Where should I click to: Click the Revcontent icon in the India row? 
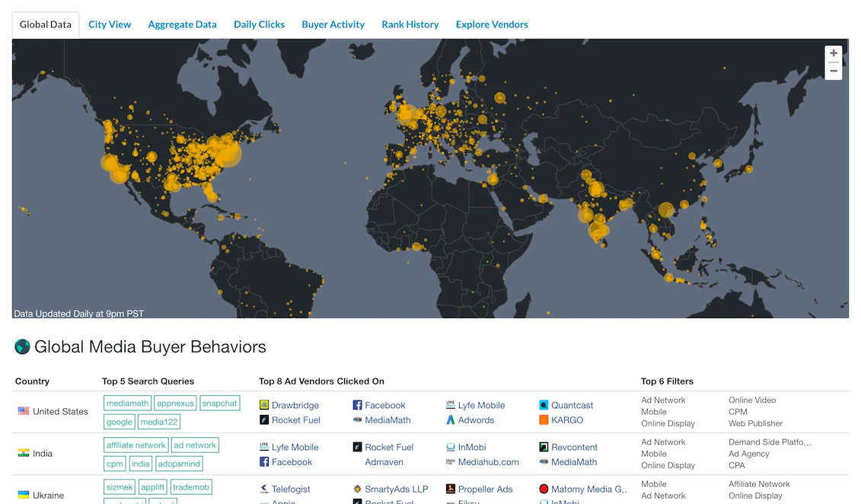(x=543, y=447)
